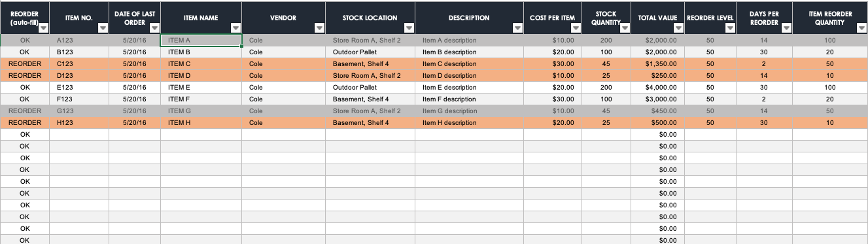Select item number cell G123
Image resolution: width=868 pixels, height=244 pixels.
tap(79, 111)
